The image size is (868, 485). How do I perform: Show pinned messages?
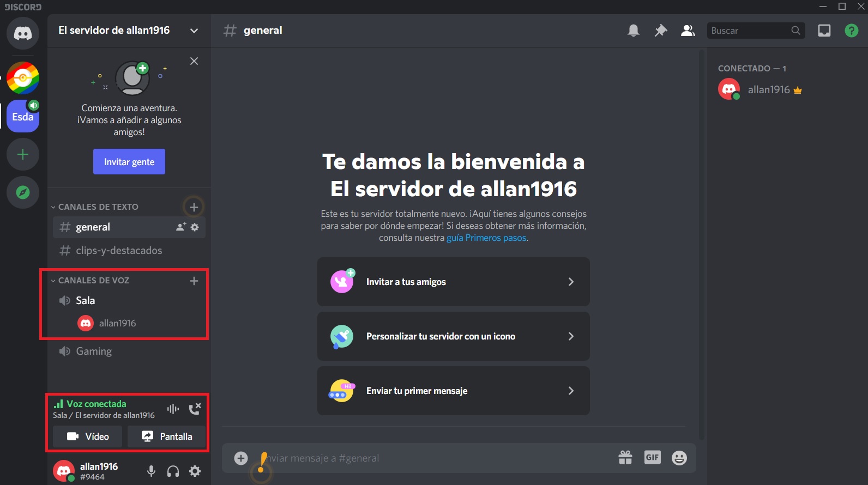[661, 31]
